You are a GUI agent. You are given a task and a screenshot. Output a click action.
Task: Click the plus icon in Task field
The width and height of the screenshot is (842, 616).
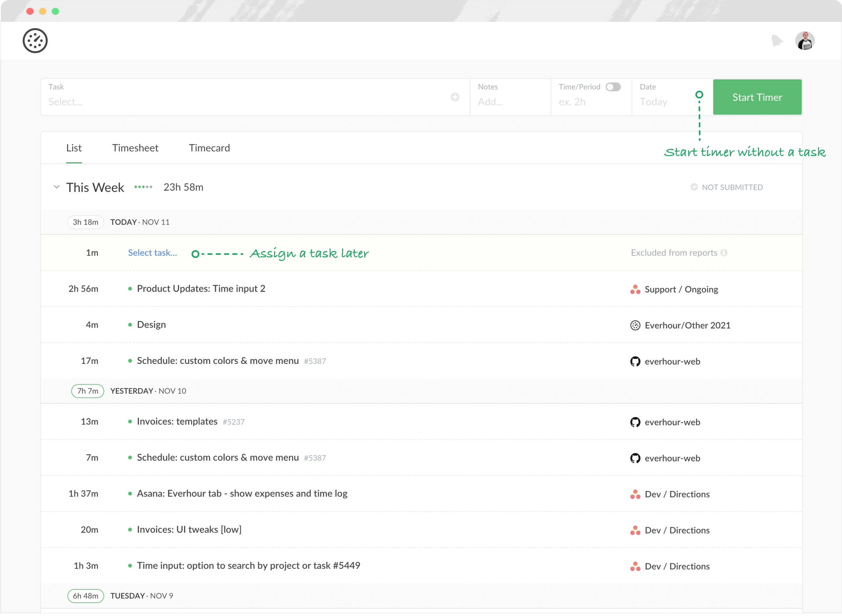click(x=455, y=97)
